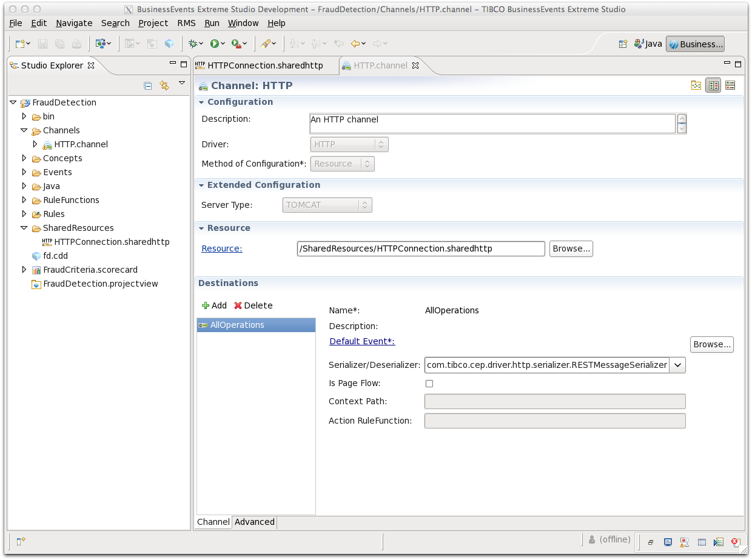Switch to the Advanced tab
The width and height of the screenshot is (752, 560).
(x=255, y=522)
